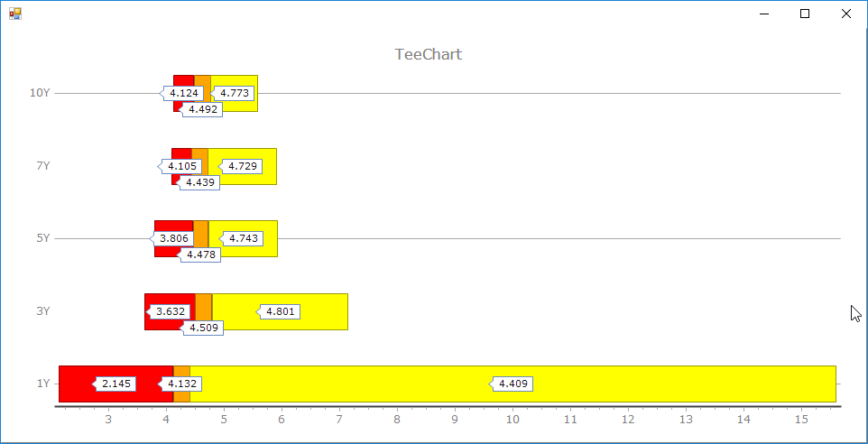The image size is (868, 444).
Task: Click the 4.729 data label
Action: [243, 166]
